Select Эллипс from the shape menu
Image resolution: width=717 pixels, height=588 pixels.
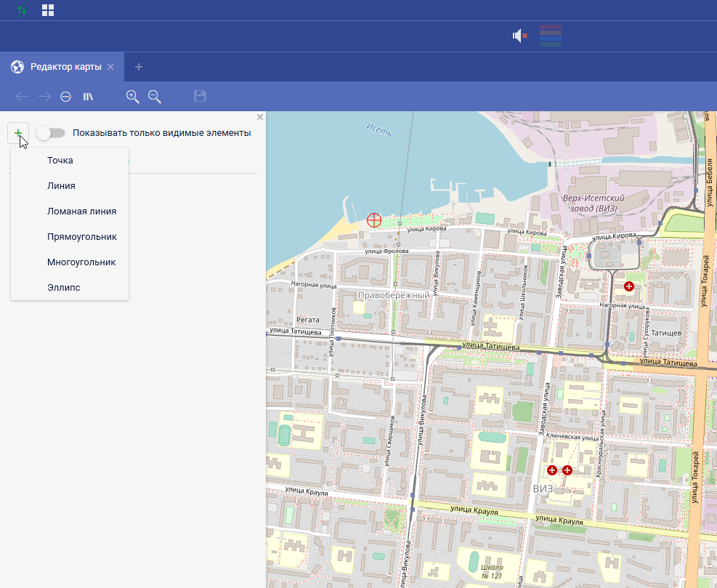[64, 287]
